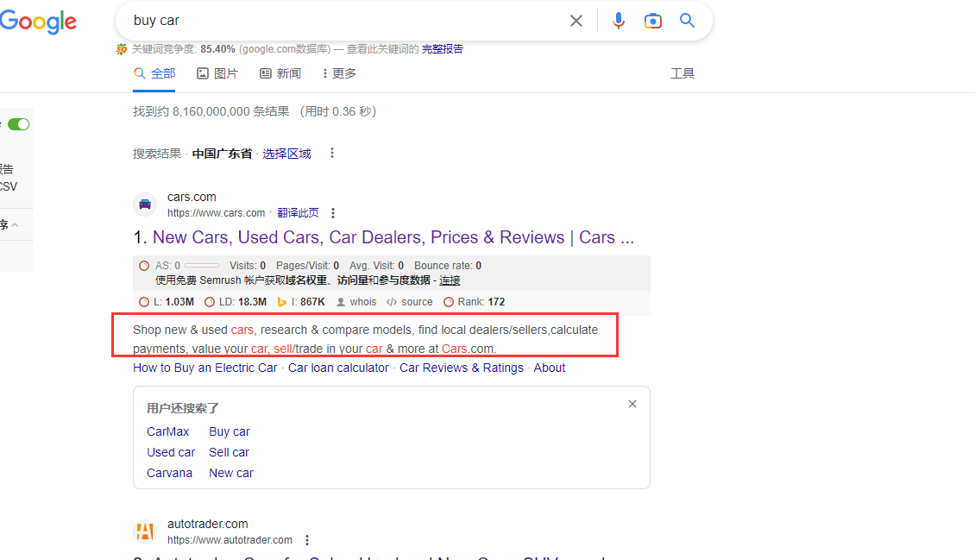Open the Car loan calculator sitelink
The height and width of the screenshot is (560, 975).
click(x=338, y=368)
